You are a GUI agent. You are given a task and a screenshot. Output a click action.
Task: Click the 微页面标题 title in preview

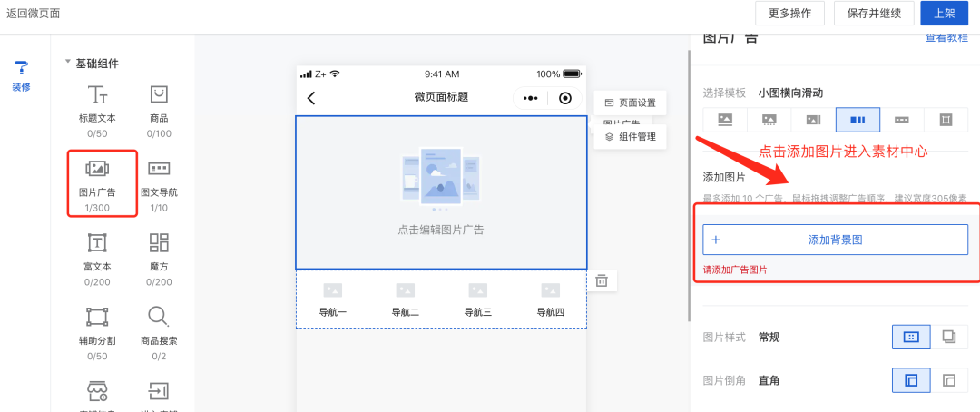click(441, 97)
